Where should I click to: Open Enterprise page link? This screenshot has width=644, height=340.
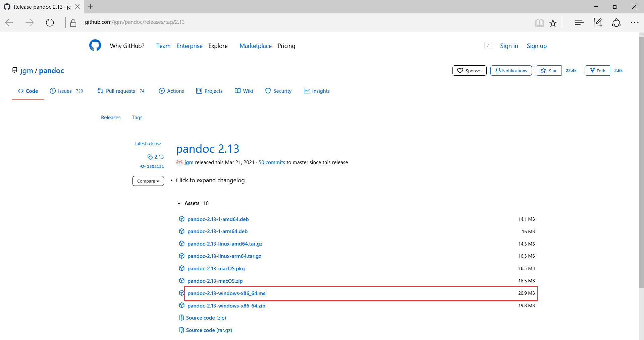point(190,46)
